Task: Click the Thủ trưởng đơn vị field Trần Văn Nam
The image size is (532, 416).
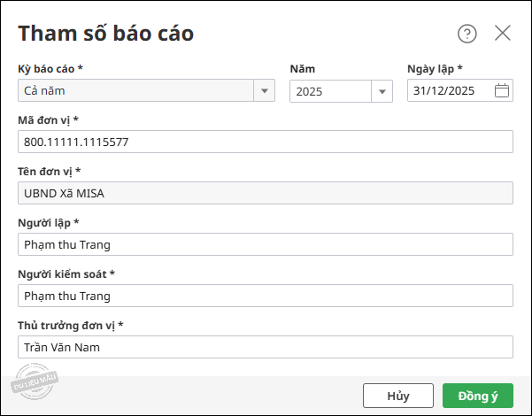Action: point(266,347)
